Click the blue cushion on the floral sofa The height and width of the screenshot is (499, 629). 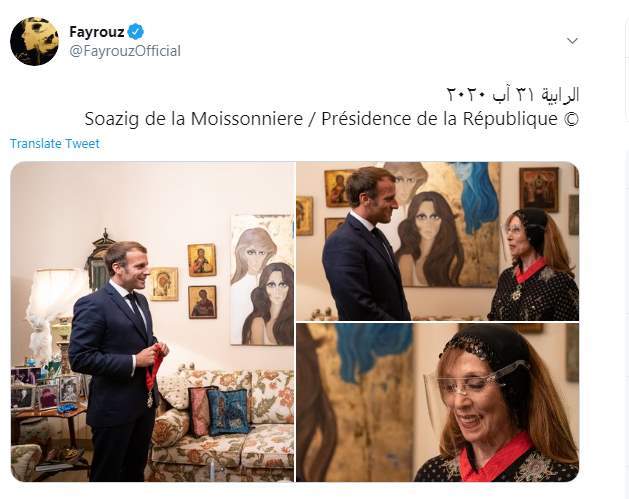228,412
